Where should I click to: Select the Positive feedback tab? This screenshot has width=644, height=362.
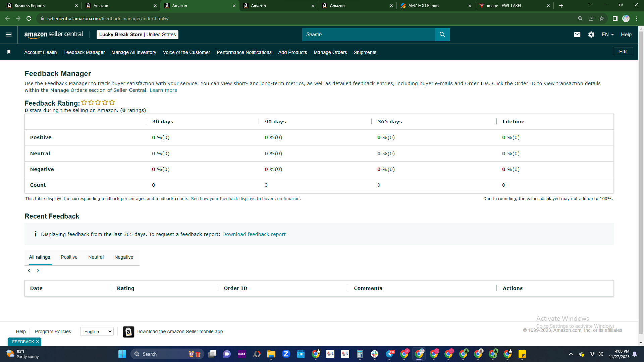pyautogui.click(x=69, y=257)
